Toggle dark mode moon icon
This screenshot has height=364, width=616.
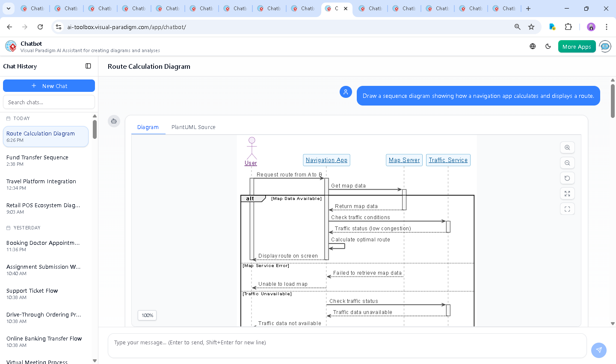(x=548, y=47)
